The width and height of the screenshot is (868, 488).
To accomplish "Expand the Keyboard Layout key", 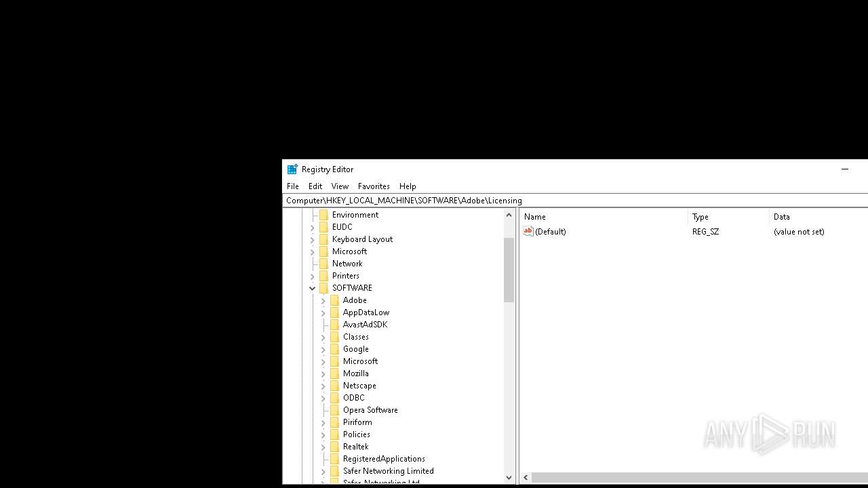I will [312, 239].
